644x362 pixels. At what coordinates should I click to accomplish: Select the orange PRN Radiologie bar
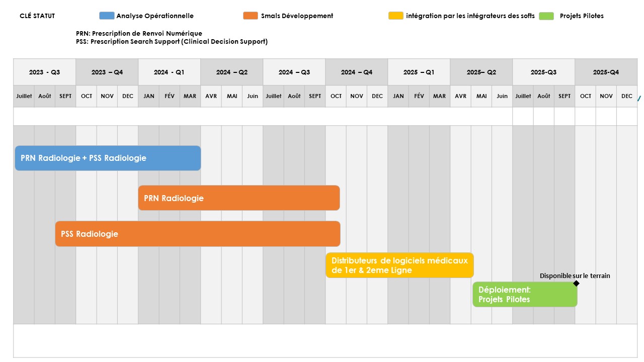pos(239,198)
